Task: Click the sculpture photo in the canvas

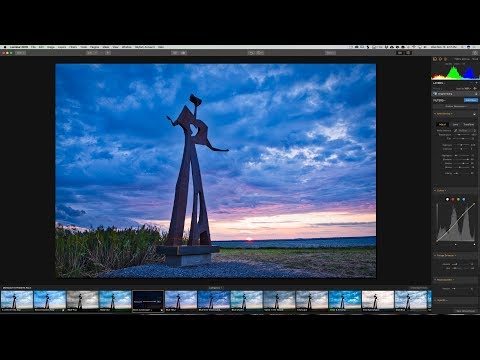Action: 216,171
